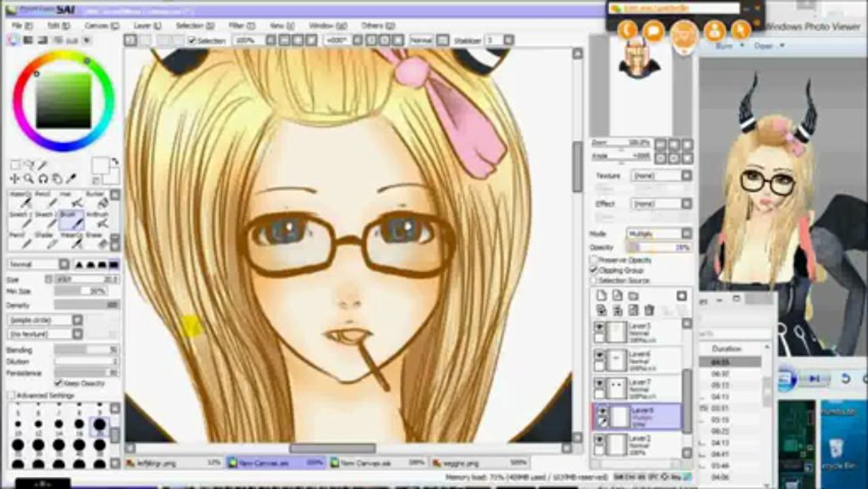Hide Layer2 using its eye icon
Image resolution: width=868 pixels, height=489 pixels.
point(599,439)
